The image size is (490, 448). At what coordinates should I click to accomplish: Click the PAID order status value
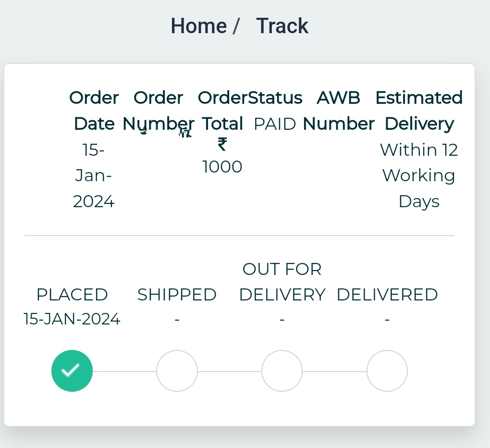pyautogui.click(x=275, y=124)
